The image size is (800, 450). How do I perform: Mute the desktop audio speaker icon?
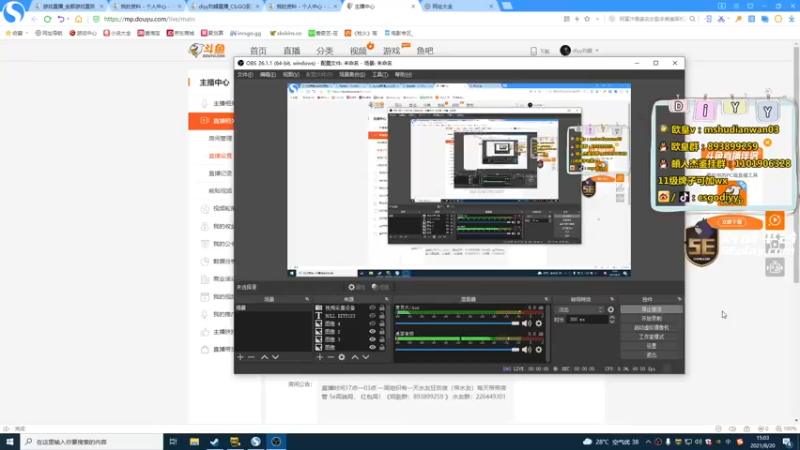coord(527,349)
